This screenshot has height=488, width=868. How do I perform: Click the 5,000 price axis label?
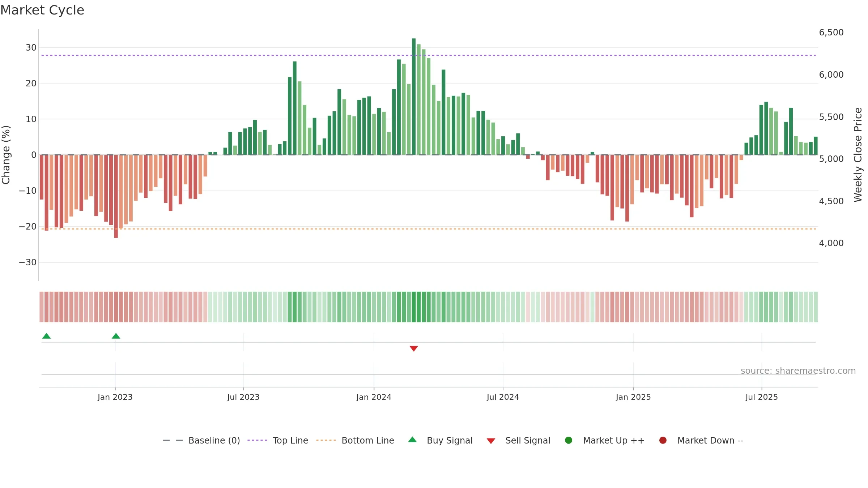(831, 159)
